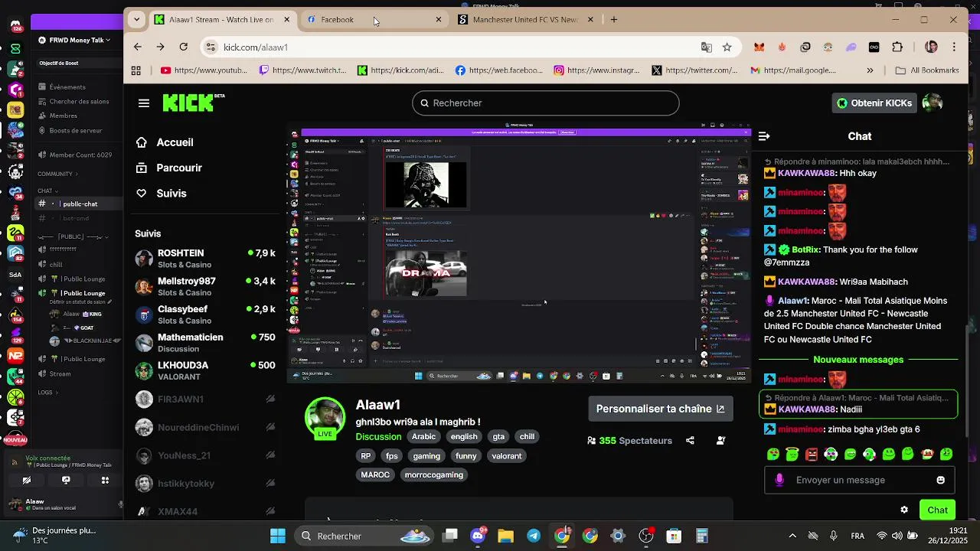Open the emoji picker in chat input
The image size is (980, 551).
point(940,480)
